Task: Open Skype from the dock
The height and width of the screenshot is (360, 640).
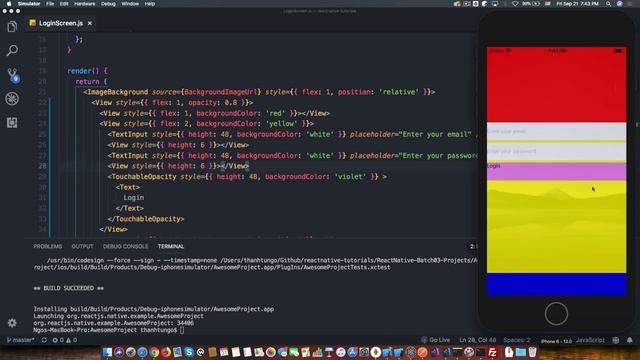Action: (x=189, y=352)
